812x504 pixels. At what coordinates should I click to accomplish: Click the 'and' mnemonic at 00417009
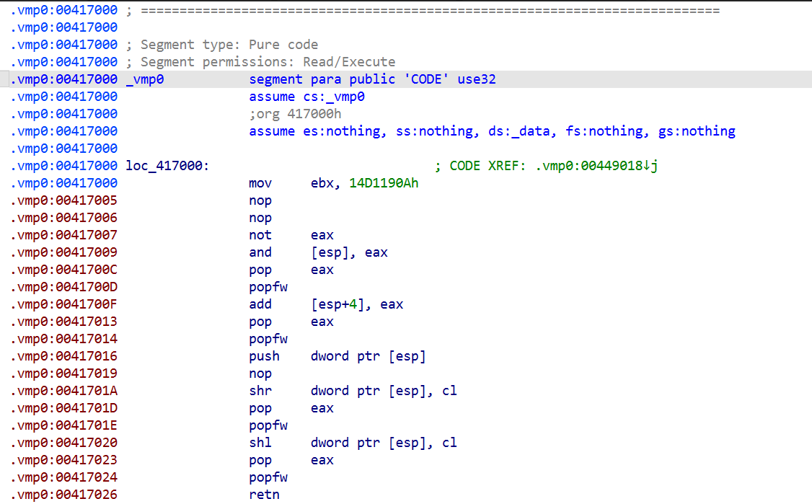260,252
